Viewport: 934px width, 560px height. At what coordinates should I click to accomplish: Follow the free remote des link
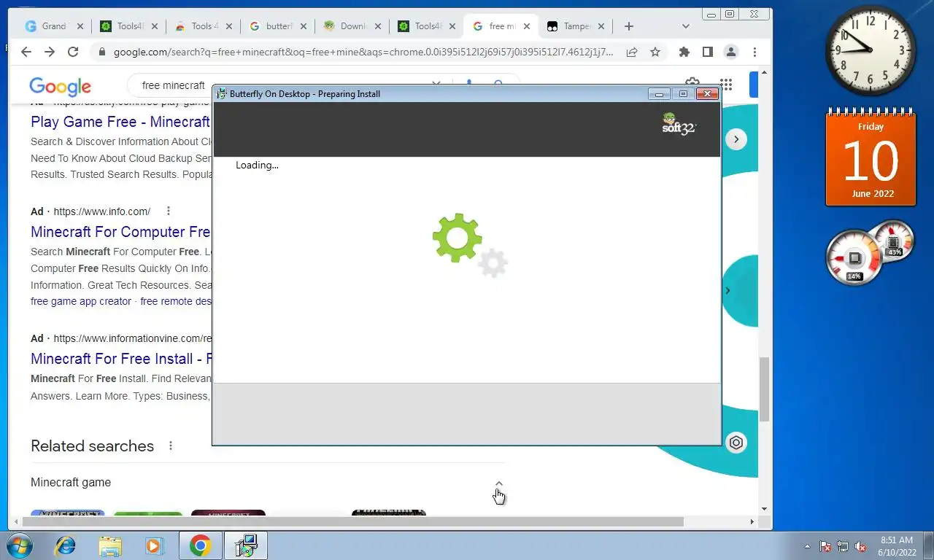click(x=176, y=301)
